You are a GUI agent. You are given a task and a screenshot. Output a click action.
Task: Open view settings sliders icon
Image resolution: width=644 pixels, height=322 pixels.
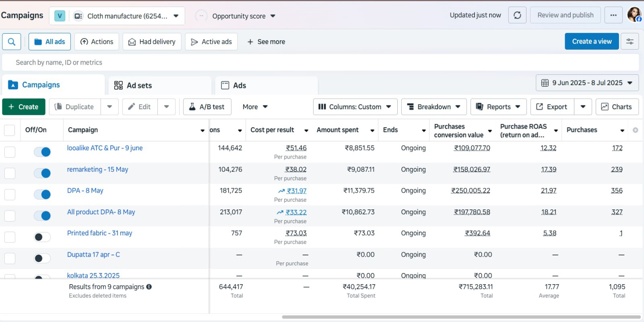click(630, 41)
